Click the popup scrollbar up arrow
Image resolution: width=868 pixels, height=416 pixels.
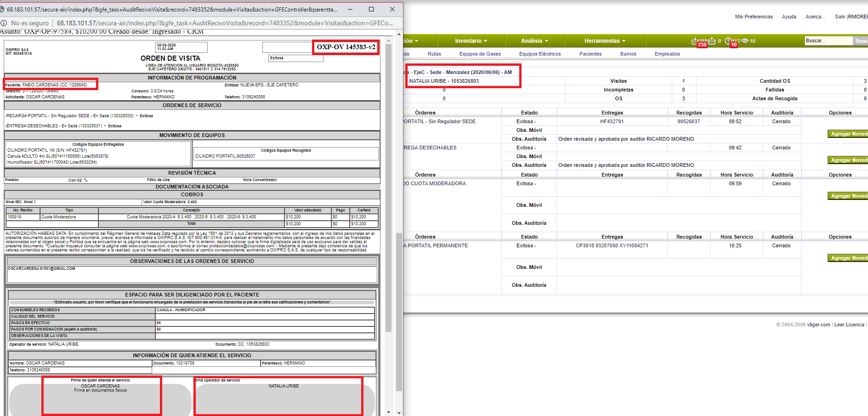pyautogui.click(x=398, y=34)
